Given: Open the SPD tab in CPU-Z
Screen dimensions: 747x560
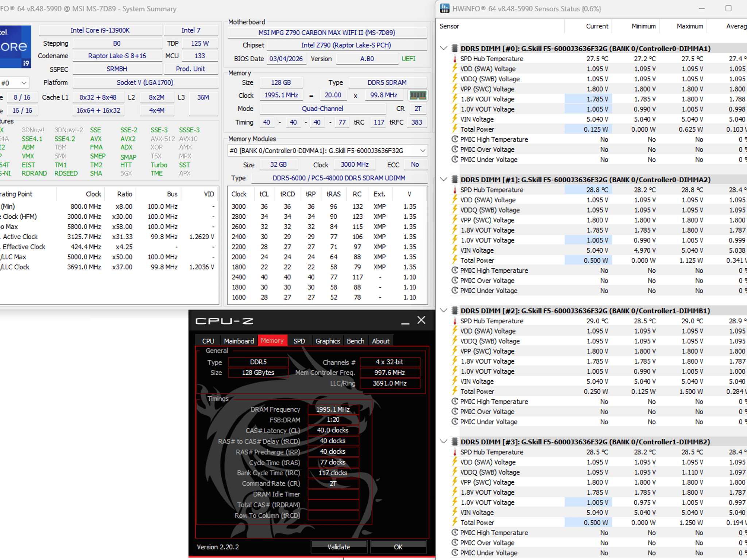Looking at the screenshot, I should point(299,341).
